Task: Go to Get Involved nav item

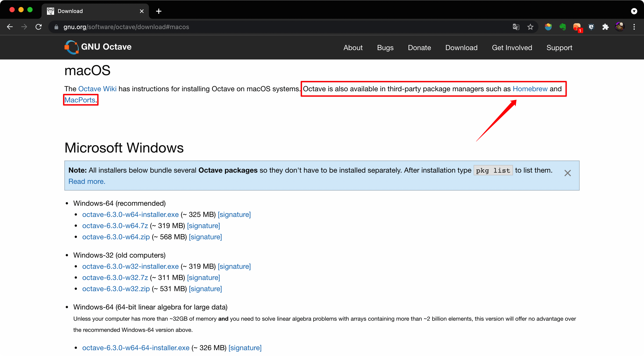Action: click(512, 47)
